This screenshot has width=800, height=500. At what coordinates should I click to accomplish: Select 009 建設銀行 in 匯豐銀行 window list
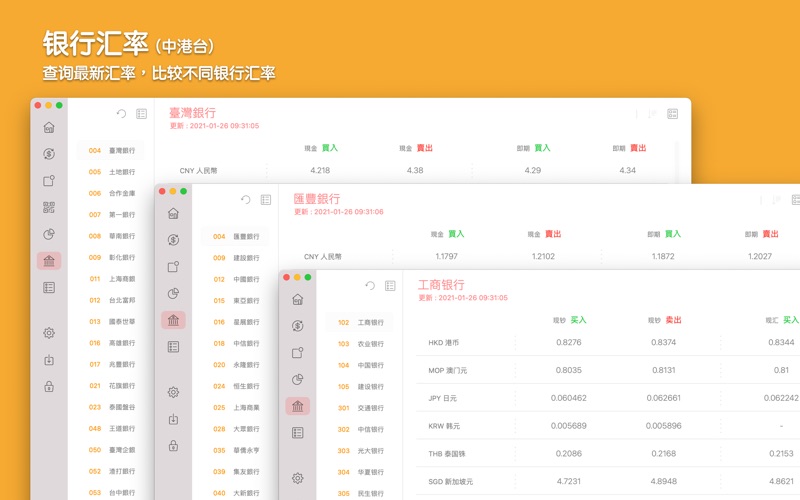click(x=236, y=258)
